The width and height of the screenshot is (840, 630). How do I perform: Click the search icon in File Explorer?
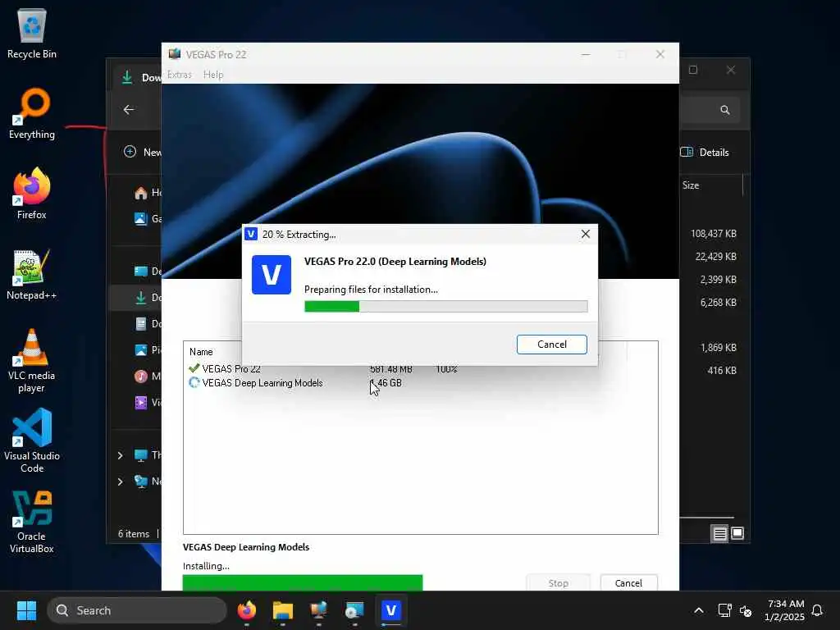click(725, 110)
